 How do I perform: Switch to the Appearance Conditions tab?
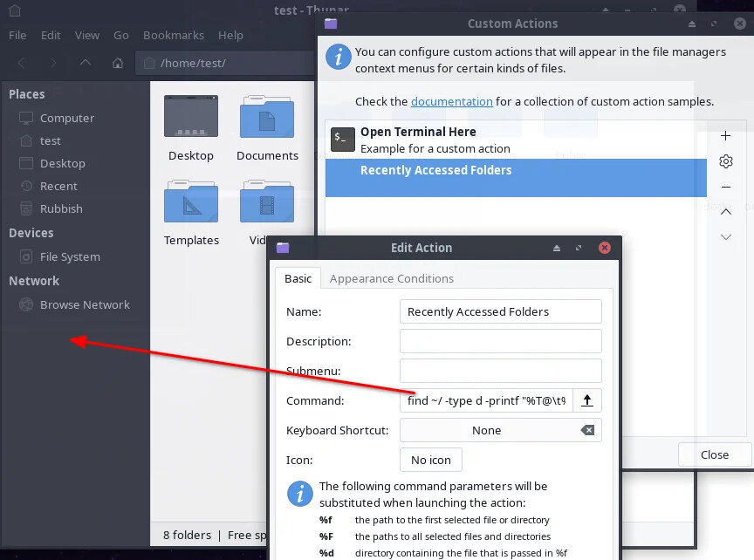click(x=391, y=278)
